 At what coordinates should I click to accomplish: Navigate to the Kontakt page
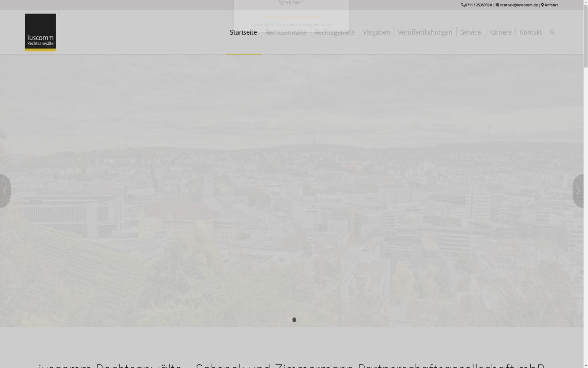pos(531,32)
